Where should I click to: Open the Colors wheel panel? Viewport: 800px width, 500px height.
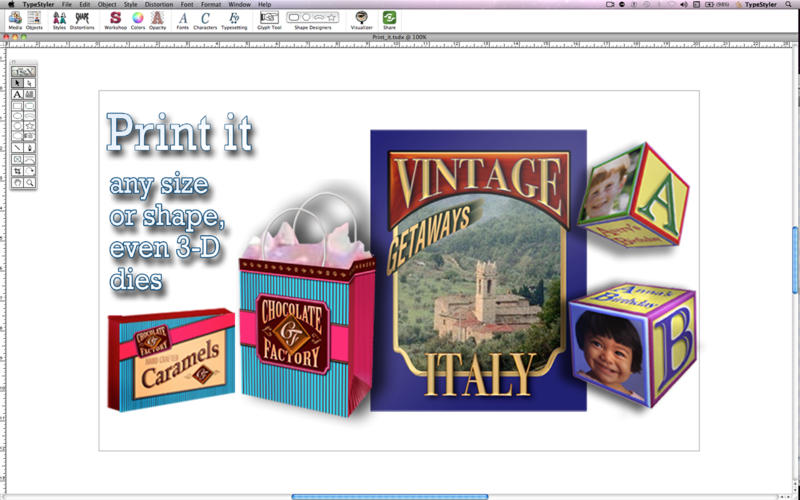click(137, 18)
